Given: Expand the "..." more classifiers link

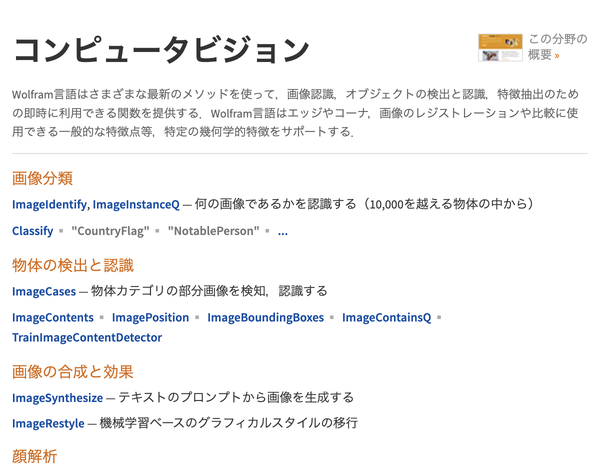Looking at the screenshot, I should [283, 232].
